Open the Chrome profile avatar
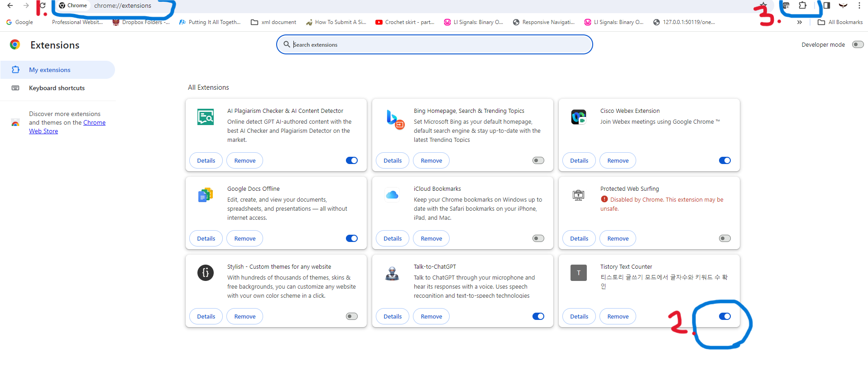This screenshot has width=868, height=377. (843, 5)
